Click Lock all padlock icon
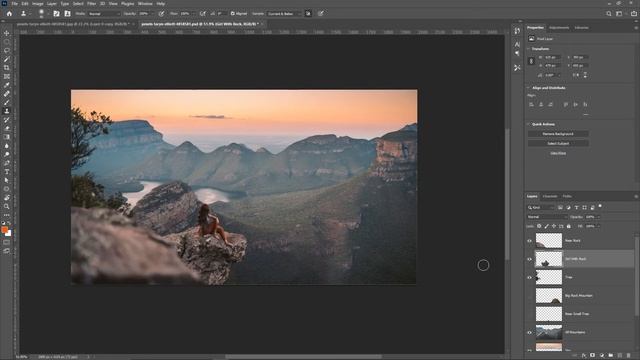This screenshot has height=360, width=640. (x=569, y=226)
